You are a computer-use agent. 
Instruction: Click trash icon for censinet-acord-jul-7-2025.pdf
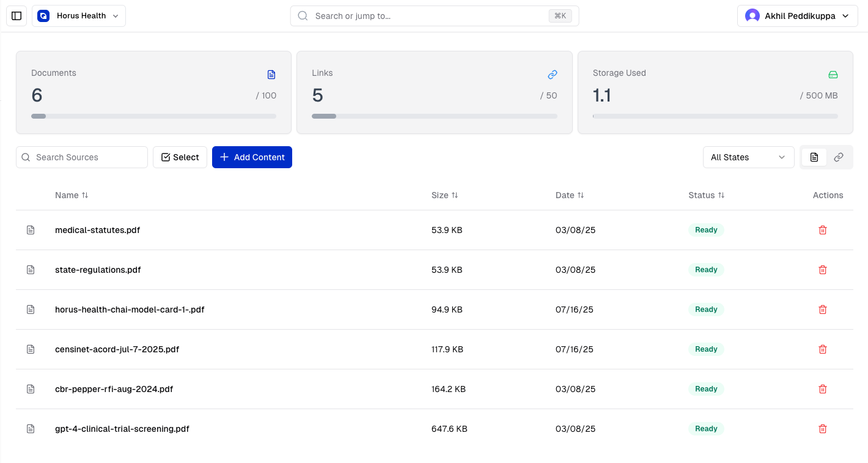pos(823,349)
